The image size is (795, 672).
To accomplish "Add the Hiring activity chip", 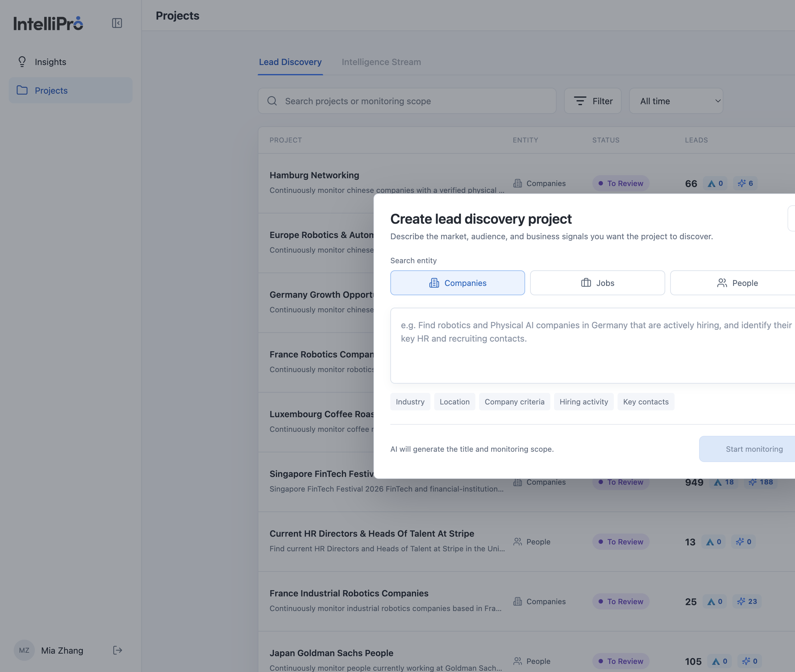I will pyautogui.click(x=583, y=402).
